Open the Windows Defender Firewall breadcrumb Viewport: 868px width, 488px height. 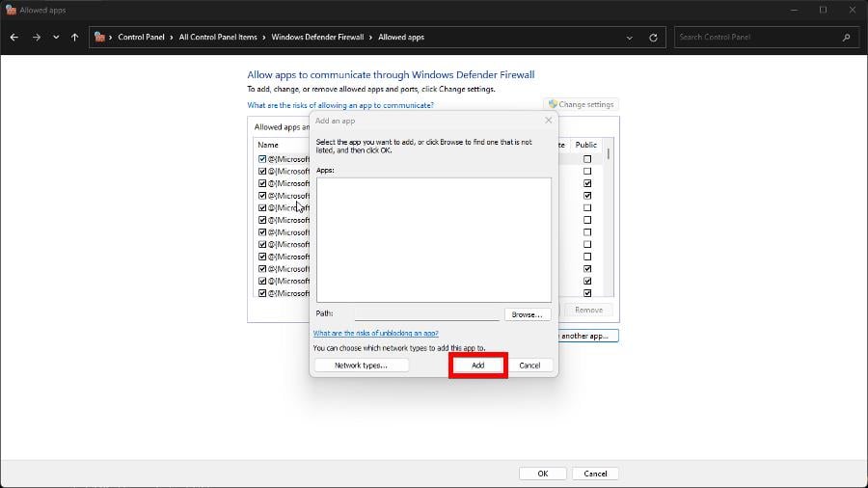tap(317, 37)
